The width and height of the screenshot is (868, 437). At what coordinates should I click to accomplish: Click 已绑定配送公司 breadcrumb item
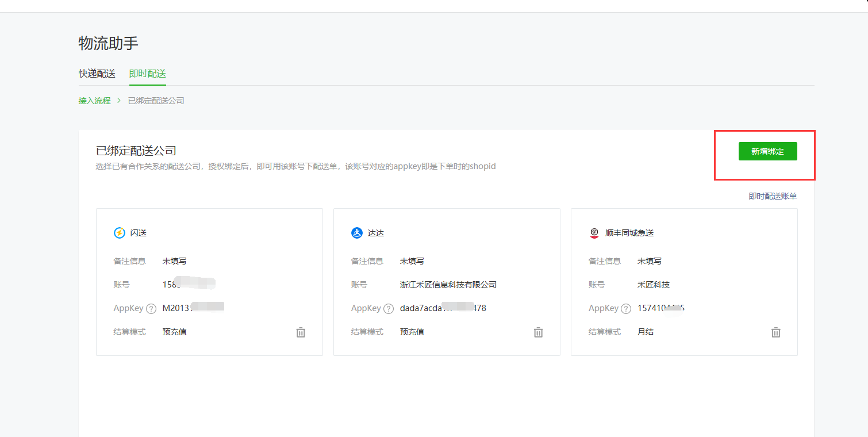[x=156, y=101]
